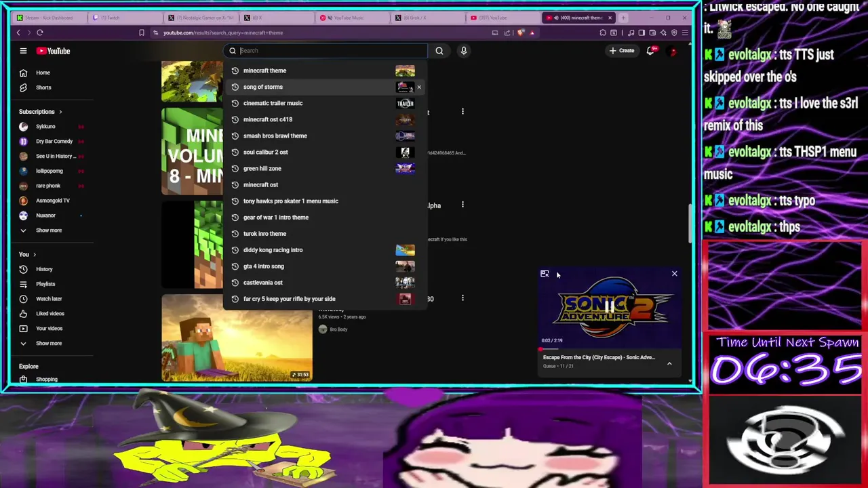The height and width of the screenshot is (488, 868).
Task: Select the 'soul calibur 2 ost' suggestion
Action: [x=325, y=152]
